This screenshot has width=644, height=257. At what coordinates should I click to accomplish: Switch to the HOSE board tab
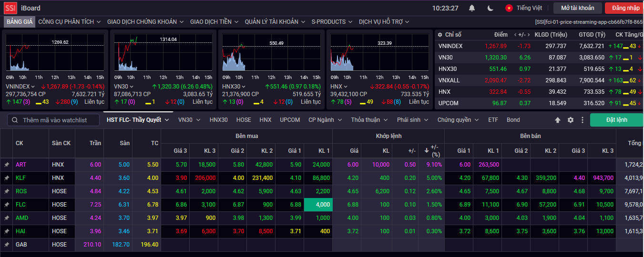pyautogui.click(x=244, y=120)
